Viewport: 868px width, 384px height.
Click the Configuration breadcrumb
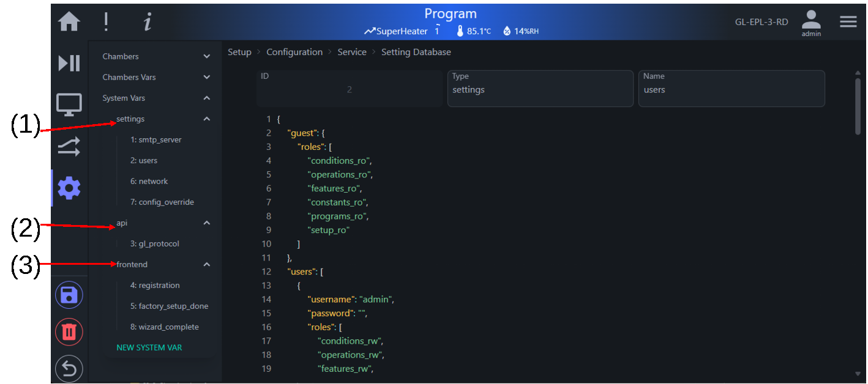click(294, 52)
